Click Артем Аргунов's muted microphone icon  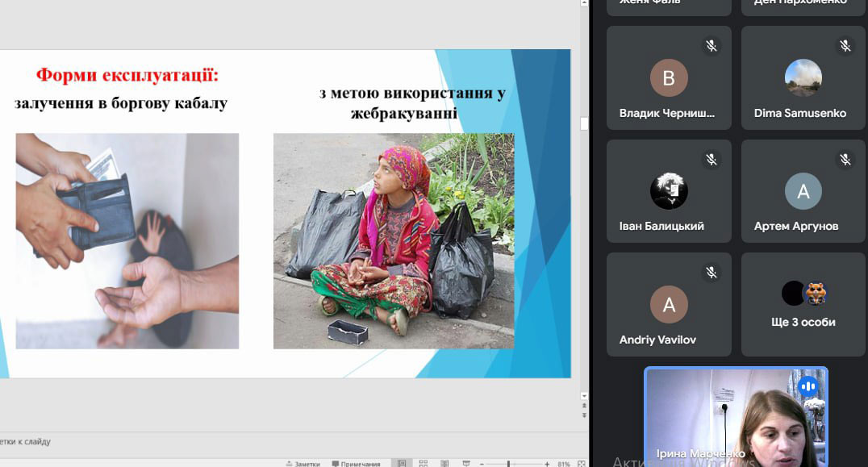coord(845,160)
